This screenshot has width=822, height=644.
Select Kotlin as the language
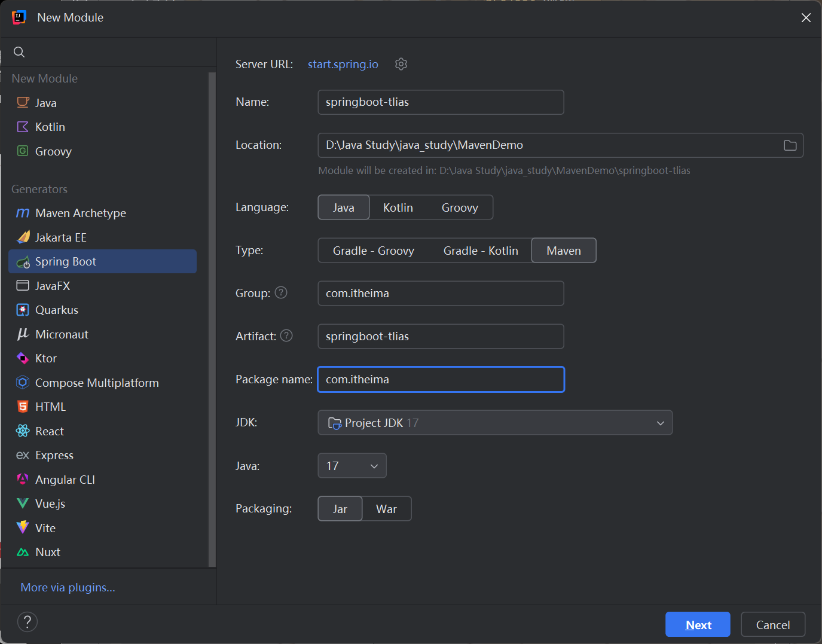(398, 207)
